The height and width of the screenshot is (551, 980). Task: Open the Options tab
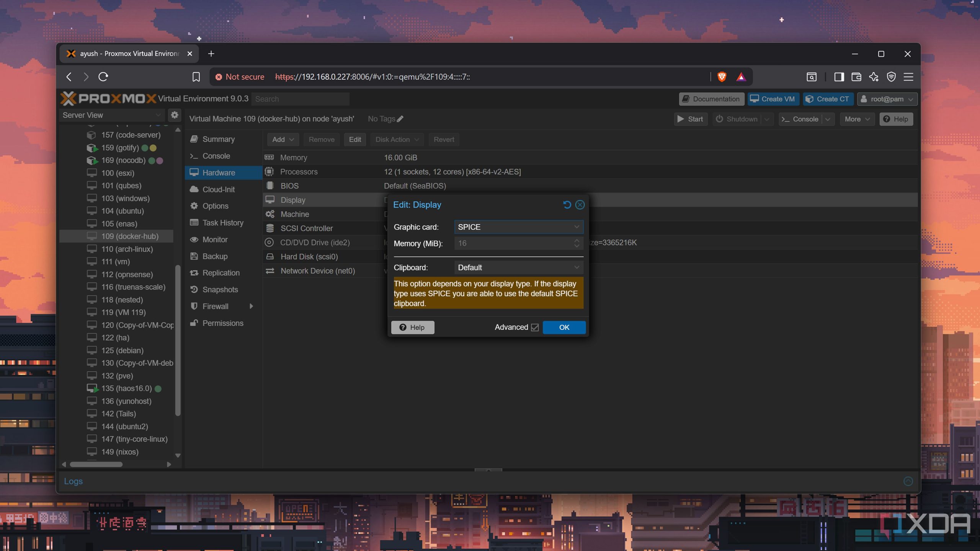pyautogui.click(x=224, y=206)
